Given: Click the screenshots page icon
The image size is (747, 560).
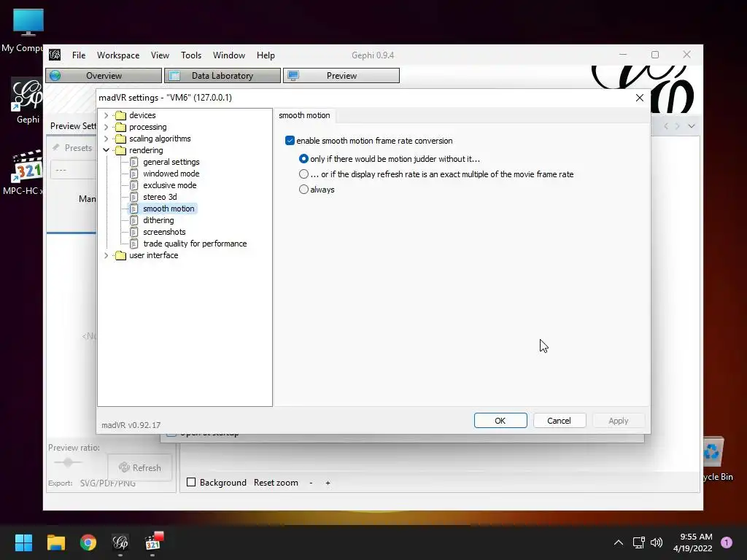Looking at the screenshot, I should click(x=134, y=232).
